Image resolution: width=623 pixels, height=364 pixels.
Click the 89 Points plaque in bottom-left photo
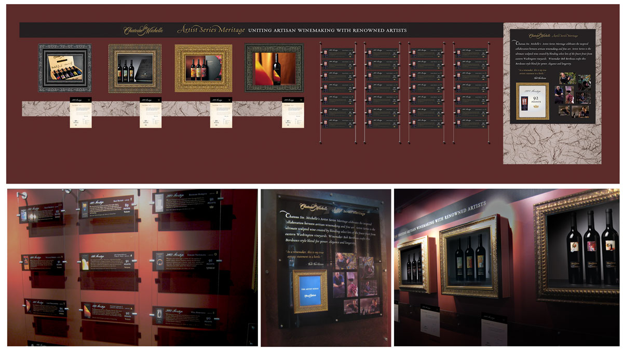click(107, 208)
